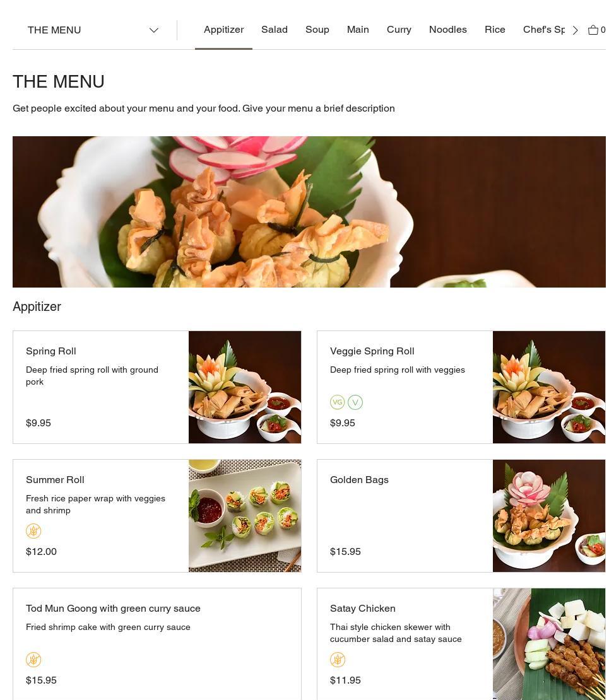Select Tod Mun Goong with green curry sauce
The width and height of the screenshot is (609, 700).
click(x=113, y=609)
